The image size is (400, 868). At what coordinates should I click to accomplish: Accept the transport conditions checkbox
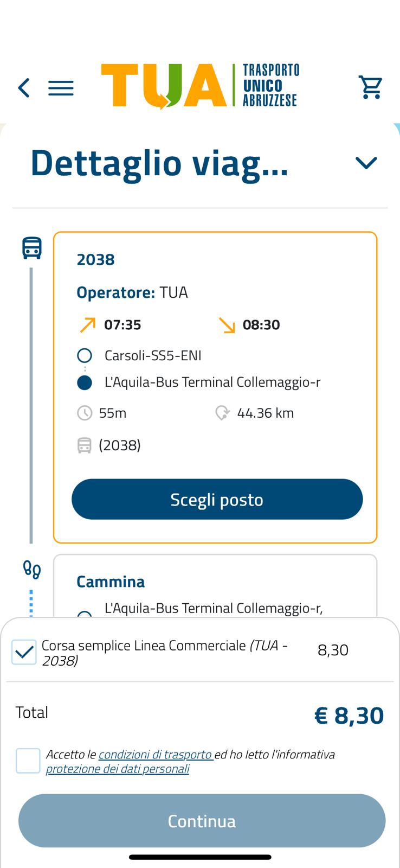28,761
